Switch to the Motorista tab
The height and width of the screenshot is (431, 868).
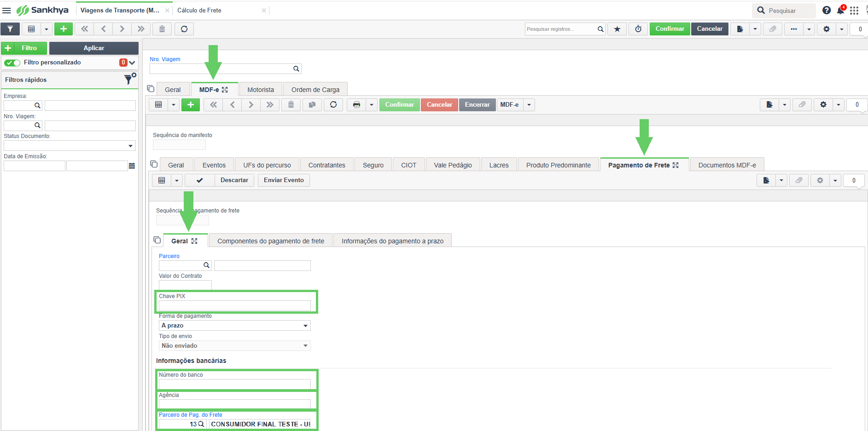[x=261, y=90]
